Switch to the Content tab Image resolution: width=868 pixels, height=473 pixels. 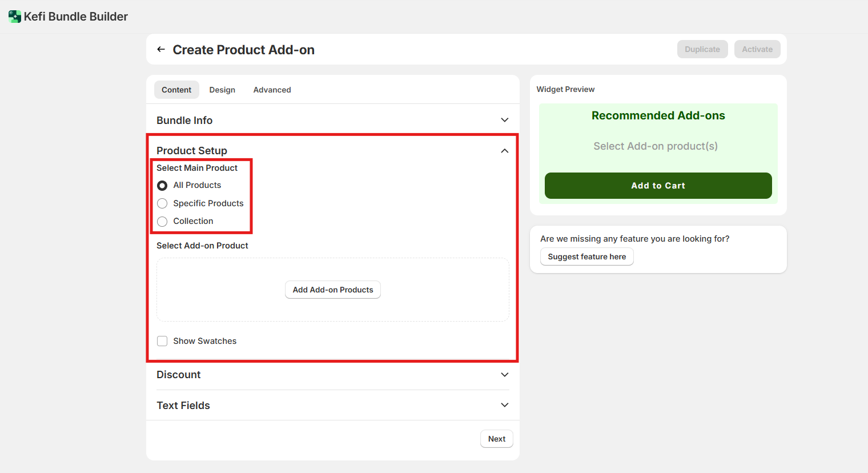coord(176,90)
